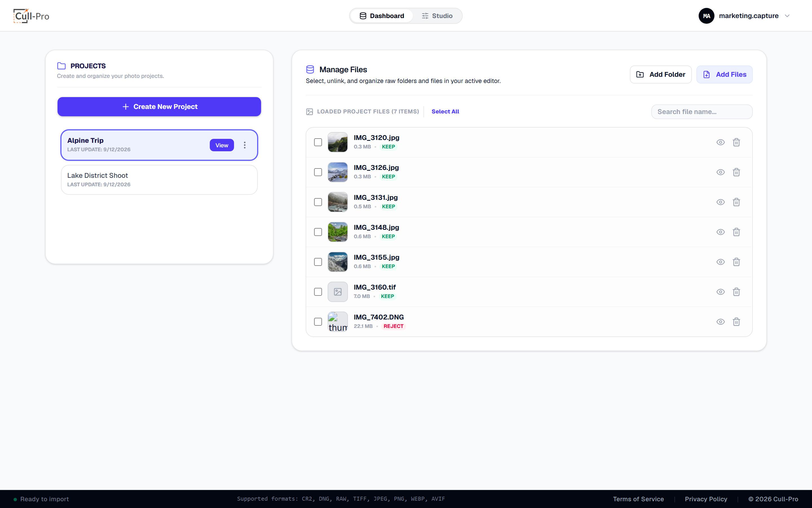
Task: Click the Select All link
Action: point(445,111)
